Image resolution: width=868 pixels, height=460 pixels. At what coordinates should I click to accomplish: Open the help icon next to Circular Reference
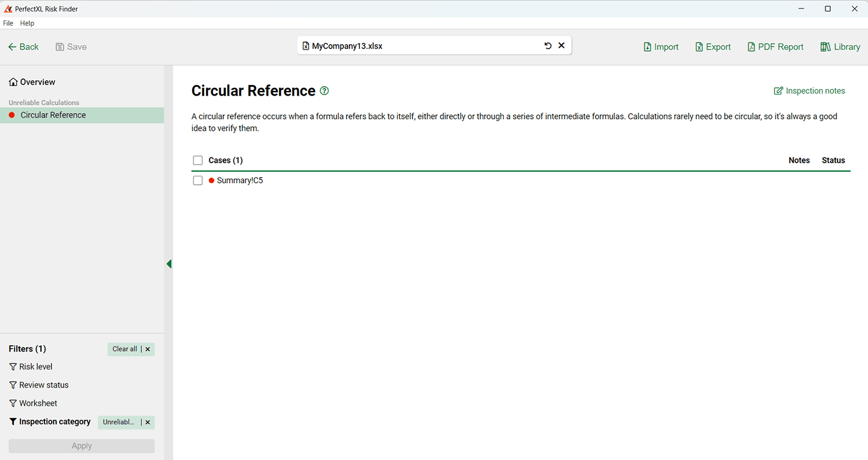click(x=324, y=91)
